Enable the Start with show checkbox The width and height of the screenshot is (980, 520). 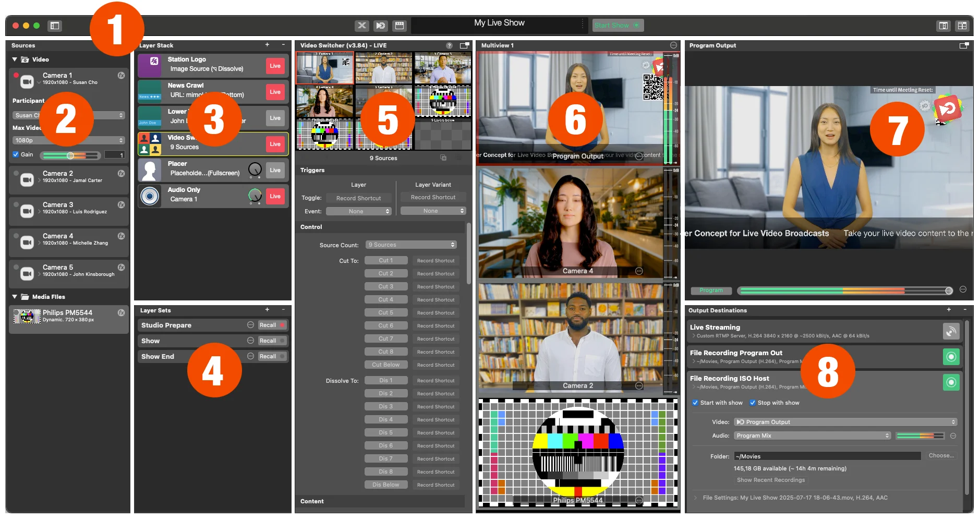(695, 403)
